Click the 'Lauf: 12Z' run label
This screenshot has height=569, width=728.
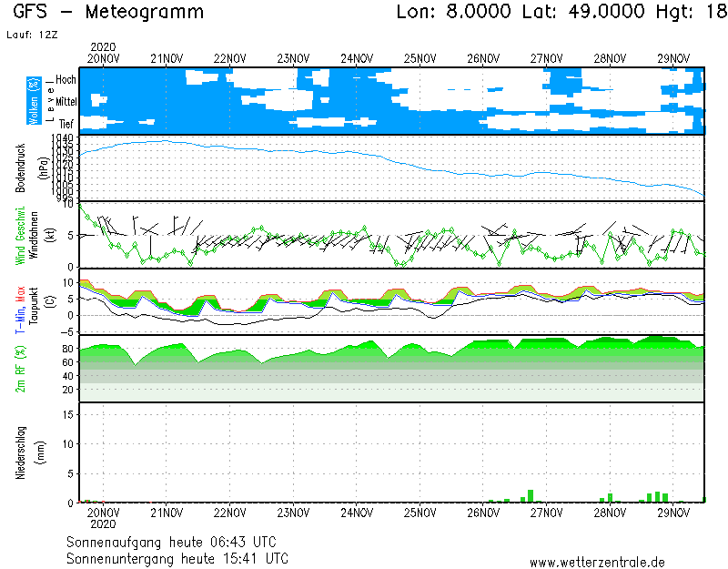click(x=32, y=35)
